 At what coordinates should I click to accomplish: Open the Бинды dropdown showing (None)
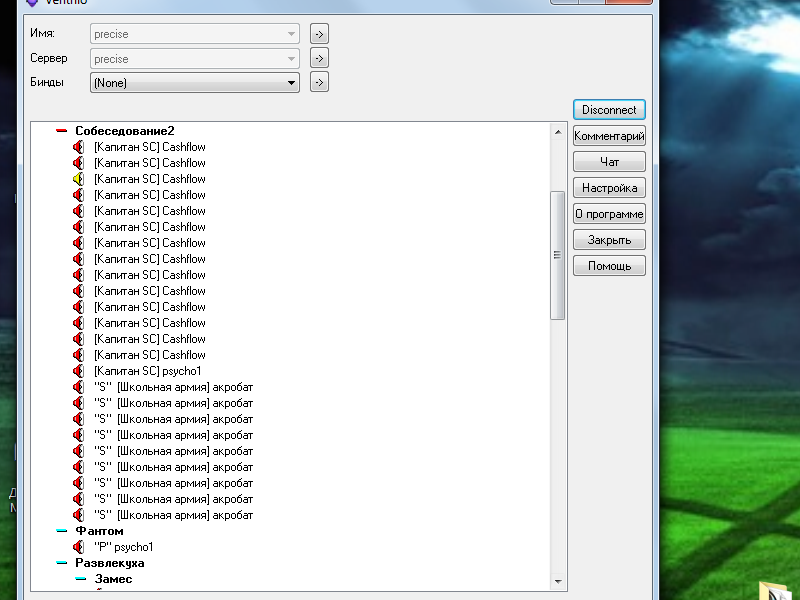tap(195, 83)
